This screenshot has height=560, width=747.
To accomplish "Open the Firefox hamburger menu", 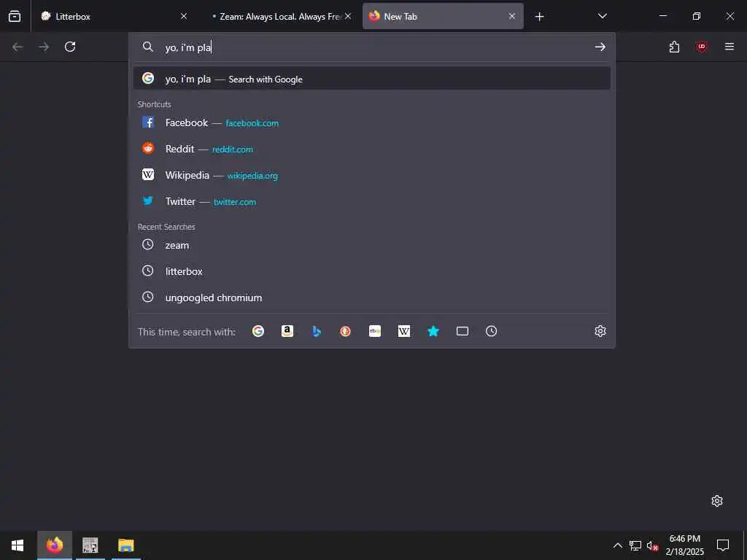I will coord(729,47).
